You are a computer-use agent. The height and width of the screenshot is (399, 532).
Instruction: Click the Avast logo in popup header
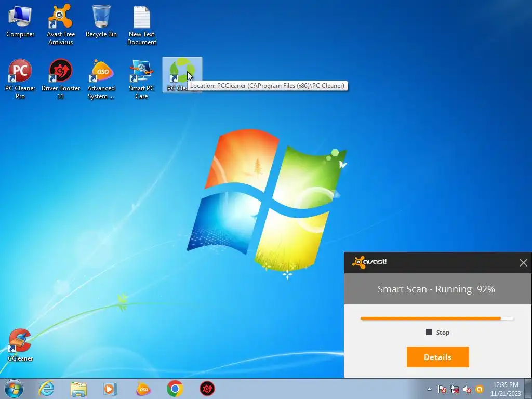(x=369, y=262)
